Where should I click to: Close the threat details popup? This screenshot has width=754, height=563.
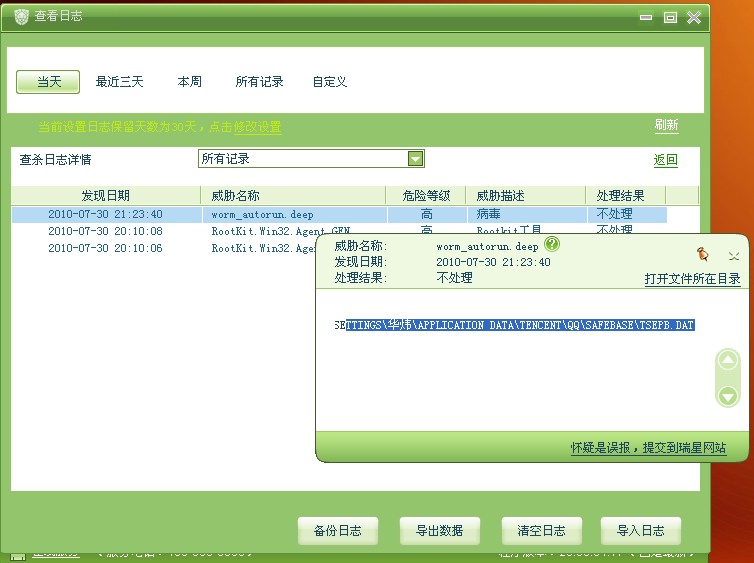pos(733,256)
